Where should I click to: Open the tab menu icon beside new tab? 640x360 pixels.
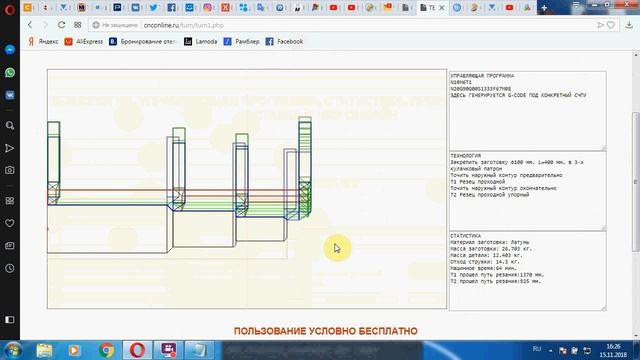[576, 5]
